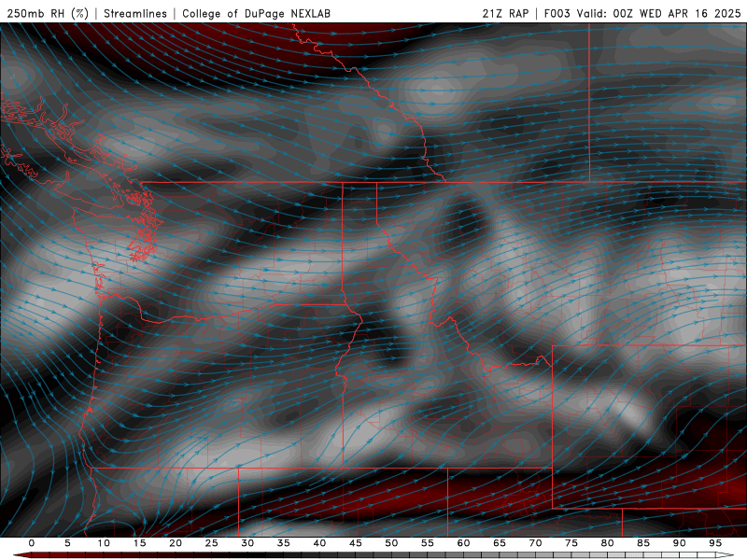The height and width of the screenshot is (560, 747).
Task: Click the "250mb RH (%)" title text
Action: pos(48,13)
